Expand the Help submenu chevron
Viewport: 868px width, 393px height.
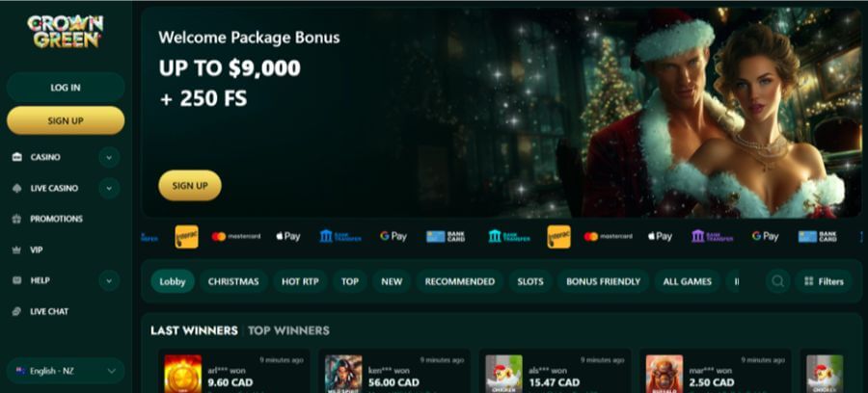[109, 281]
